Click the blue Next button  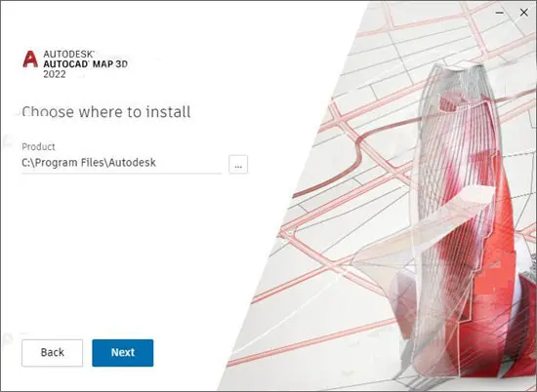(123, 353)
